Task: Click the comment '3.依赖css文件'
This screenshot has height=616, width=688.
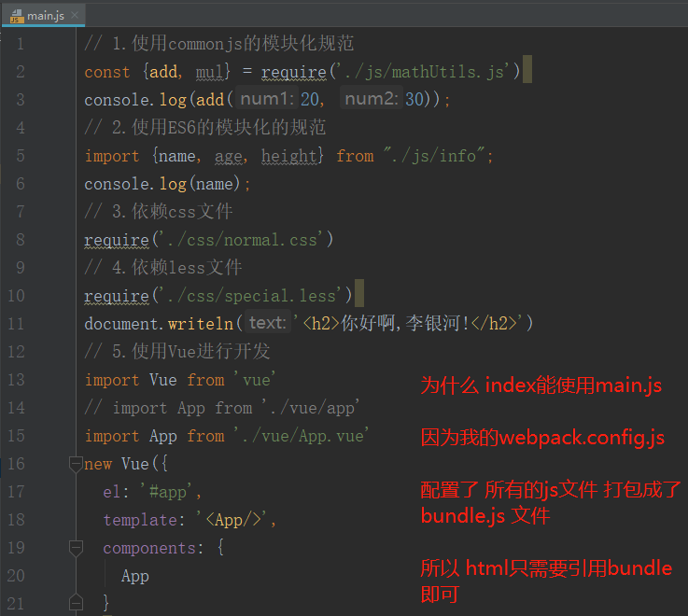Action: [x=159, y=212]
